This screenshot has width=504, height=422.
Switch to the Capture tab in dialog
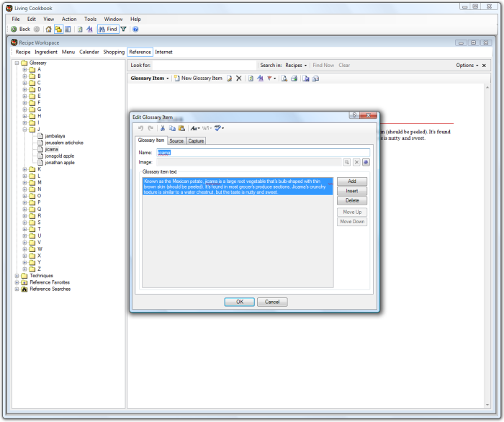pos(196,140)
